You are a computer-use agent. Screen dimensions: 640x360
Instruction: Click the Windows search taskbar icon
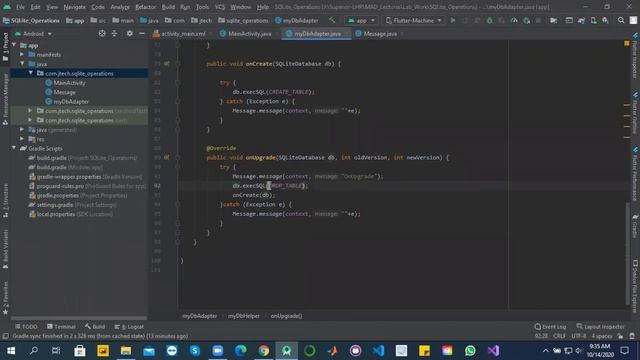tap(34, 351)
